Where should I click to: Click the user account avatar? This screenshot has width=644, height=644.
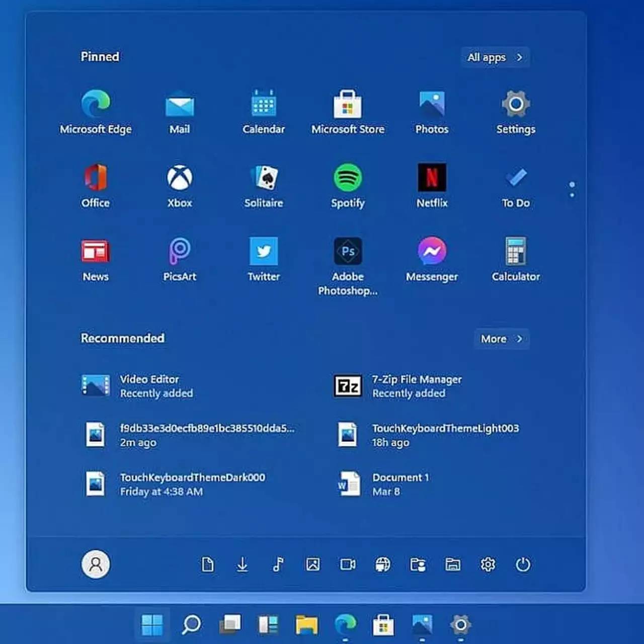coord(96,565)
